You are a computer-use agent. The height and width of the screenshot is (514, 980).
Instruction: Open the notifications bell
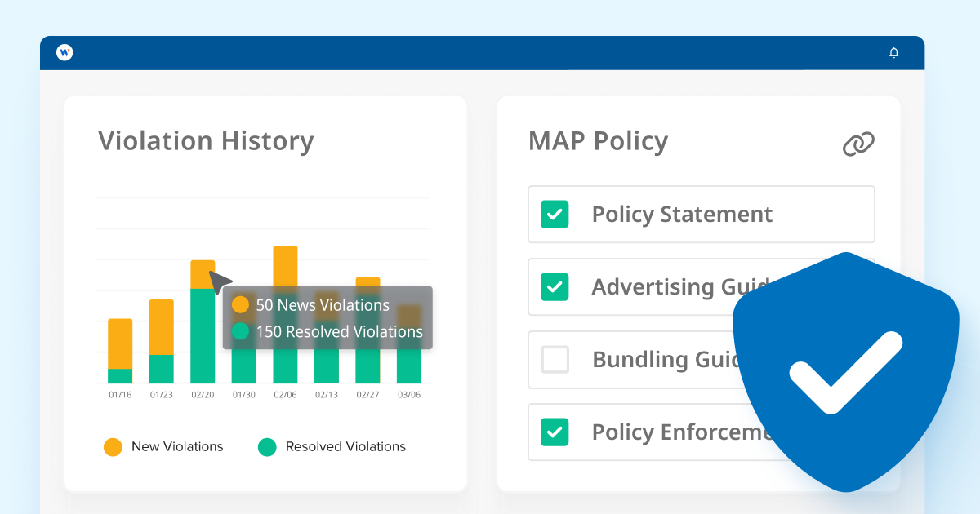click(x=893, y=53)
